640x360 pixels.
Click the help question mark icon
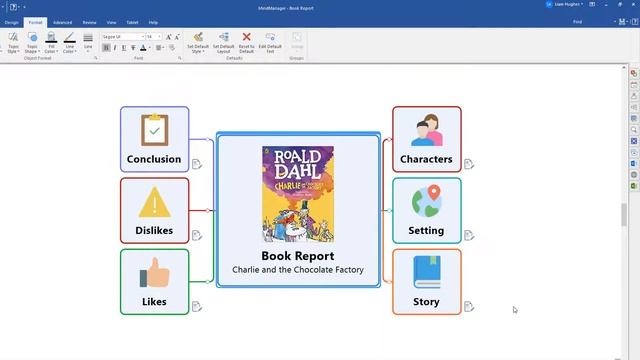[635, 22]
